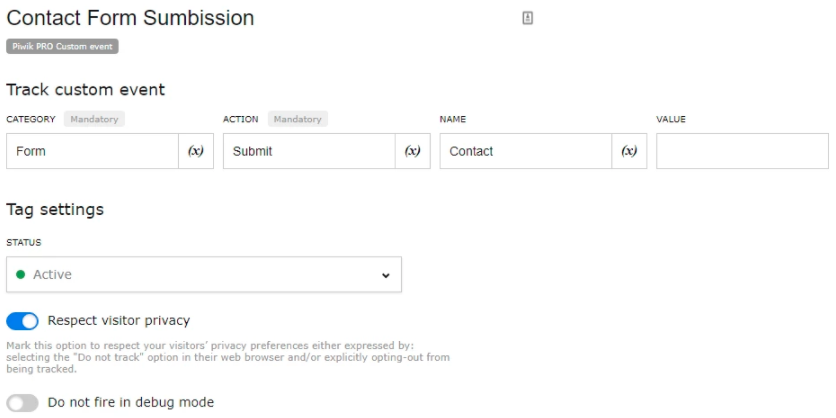836x418 pixels.
Task: Toggle Respect visitor privacy switch off
Action: click(22, 321)
